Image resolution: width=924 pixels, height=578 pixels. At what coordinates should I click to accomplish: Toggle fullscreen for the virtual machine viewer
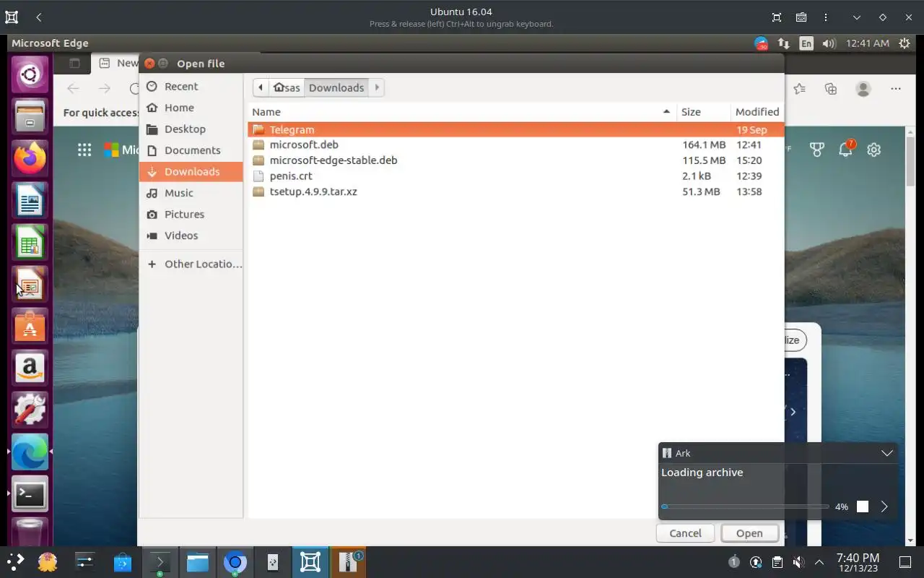(x=777, y=17)
